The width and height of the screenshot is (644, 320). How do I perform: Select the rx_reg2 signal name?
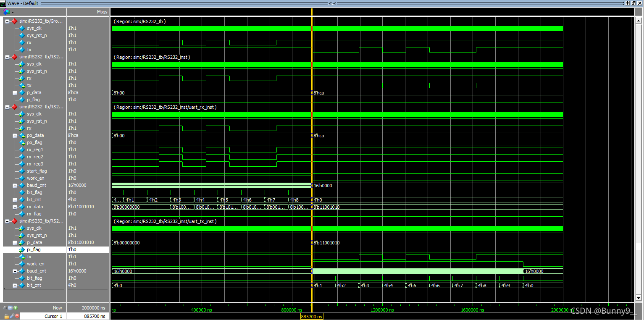point(35,157)
